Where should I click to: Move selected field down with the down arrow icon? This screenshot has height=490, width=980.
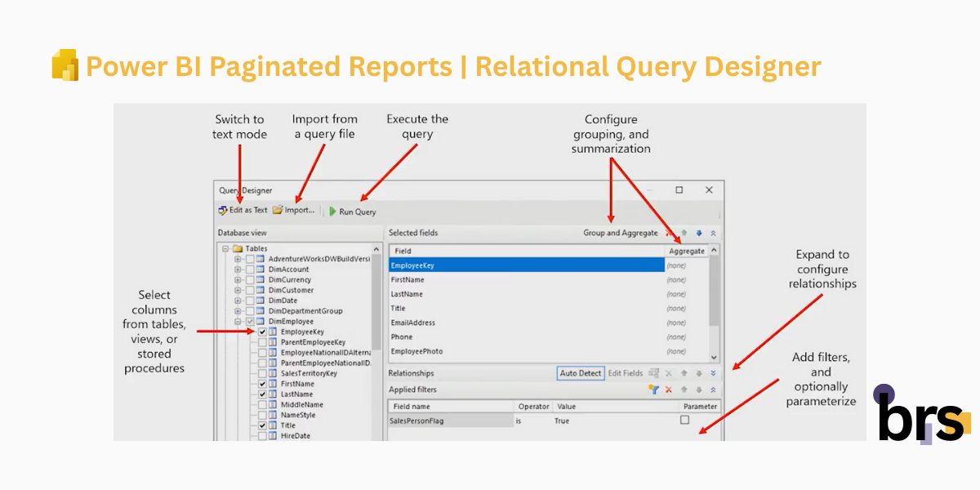[699, 233]
